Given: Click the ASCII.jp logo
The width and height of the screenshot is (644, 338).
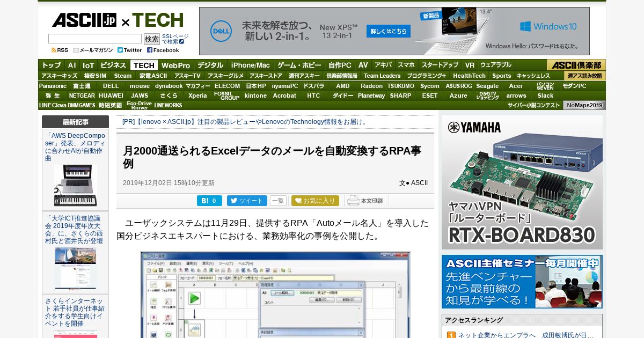Looking at the screenshot, I should [84, 20].
